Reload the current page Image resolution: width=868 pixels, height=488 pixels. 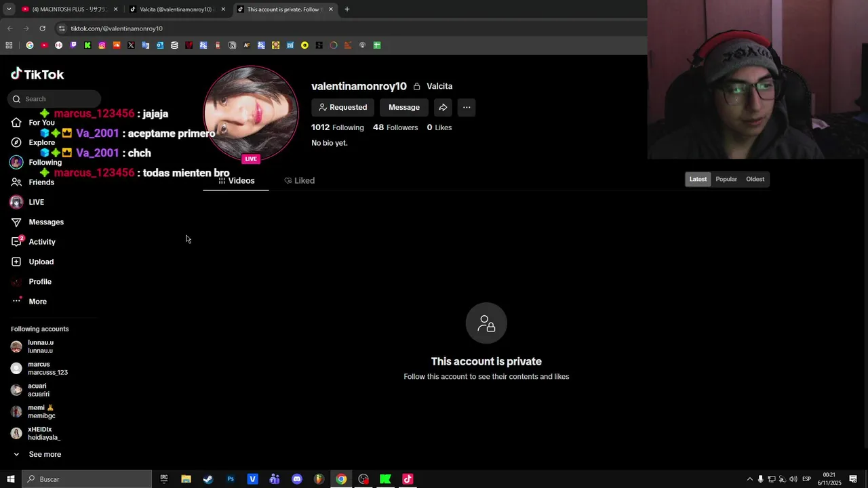(42, 28)
